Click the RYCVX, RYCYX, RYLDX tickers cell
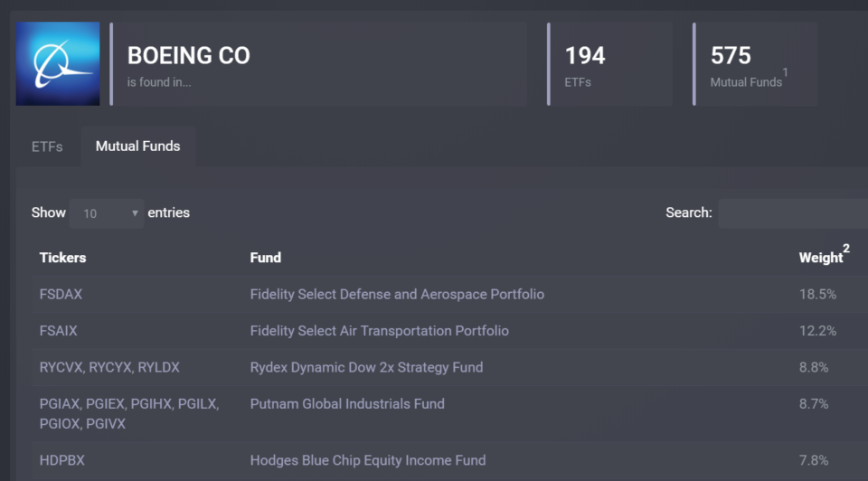Image resolution: width=868 pixels, height=481 pixels. pyautogui.click(x=109, y=367)
